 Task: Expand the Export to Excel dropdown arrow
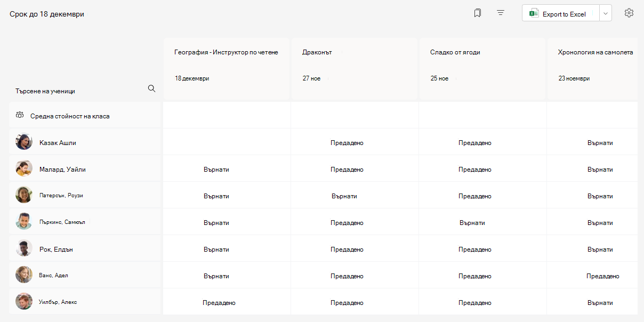(x=606, y=13)
